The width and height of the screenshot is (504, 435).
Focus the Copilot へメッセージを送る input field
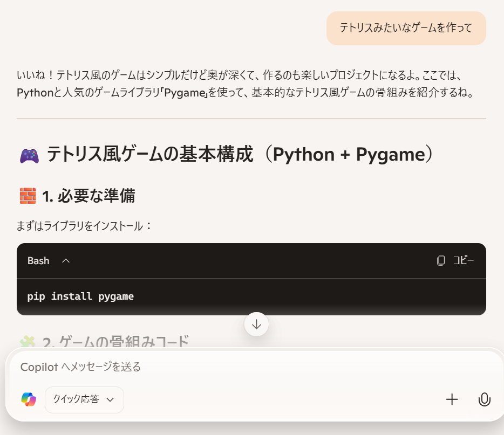[254, 367]
